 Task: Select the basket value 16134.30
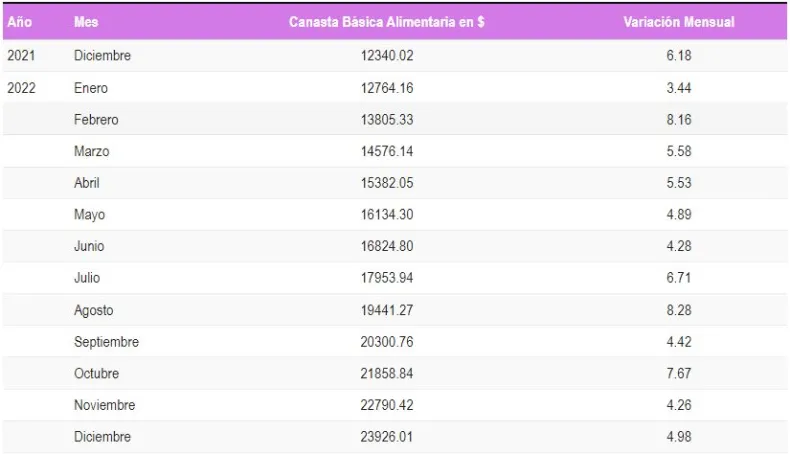click(387, 215)
